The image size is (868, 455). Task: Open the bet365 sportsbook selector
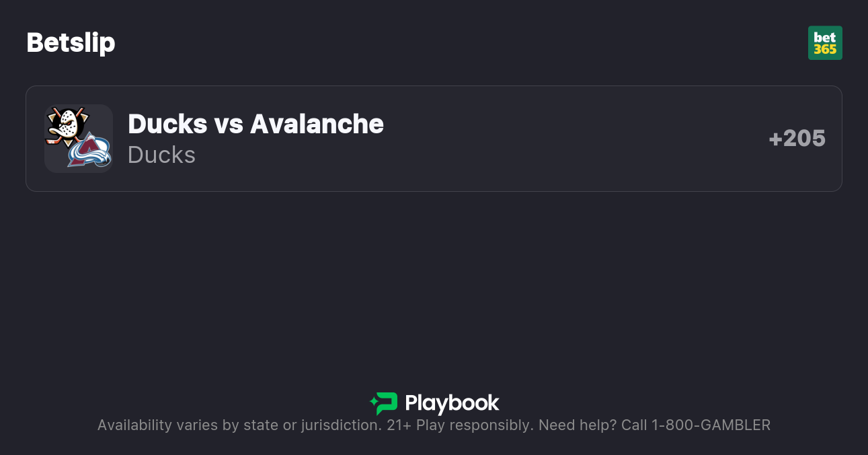coord(825,42)
